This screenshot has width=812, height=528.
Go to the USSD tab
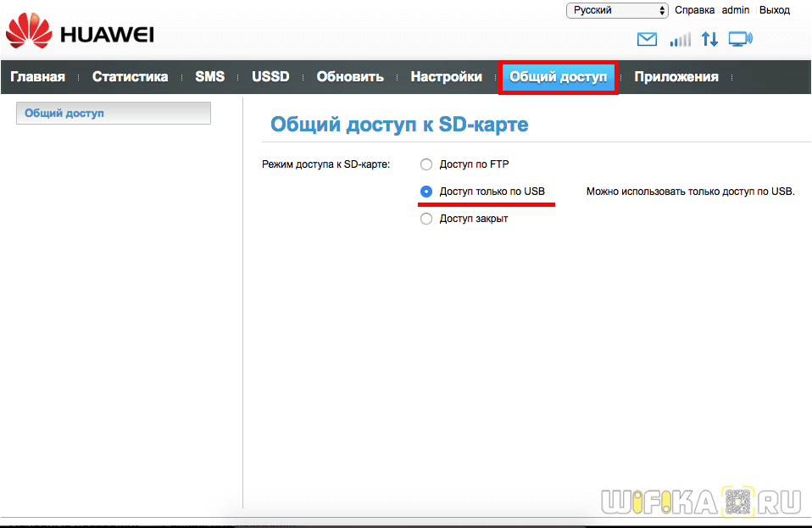click(270, 77)
